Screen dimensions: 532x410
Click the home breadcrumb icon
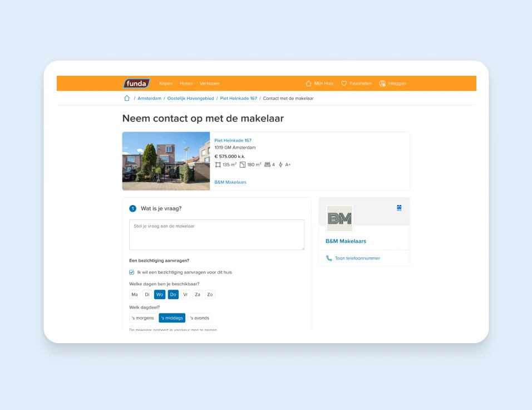[x=127, y=98]
